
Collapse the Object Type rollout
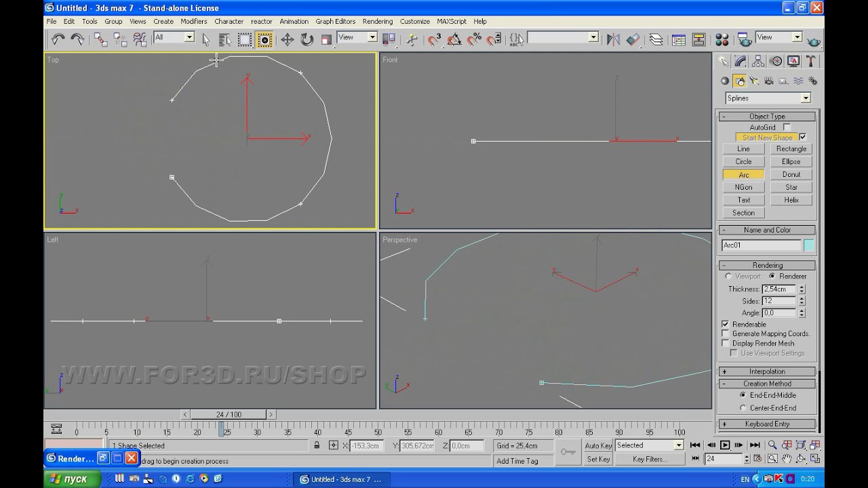(x=767, y=117)
